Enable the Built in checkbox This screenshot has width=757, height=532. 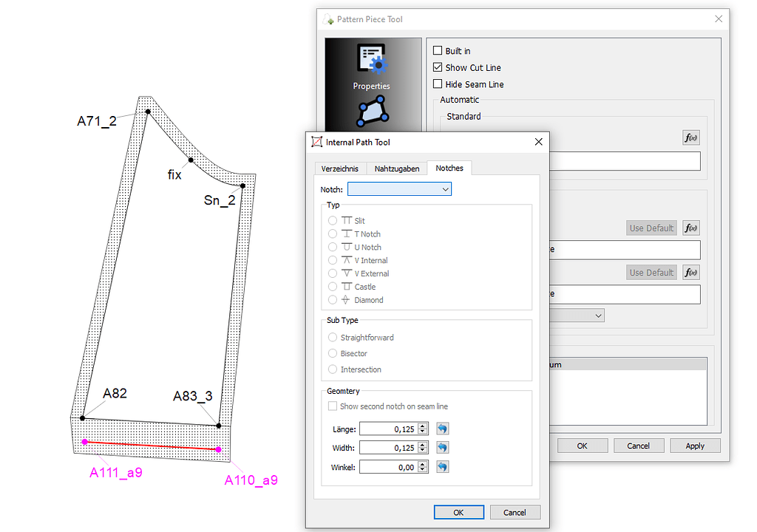437,50
